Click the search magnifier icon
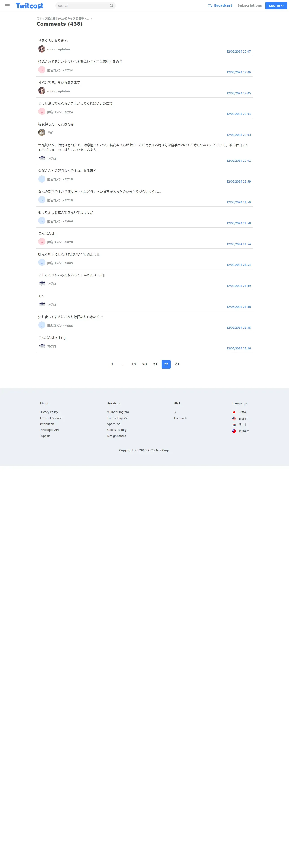 [x=111, y=6]
